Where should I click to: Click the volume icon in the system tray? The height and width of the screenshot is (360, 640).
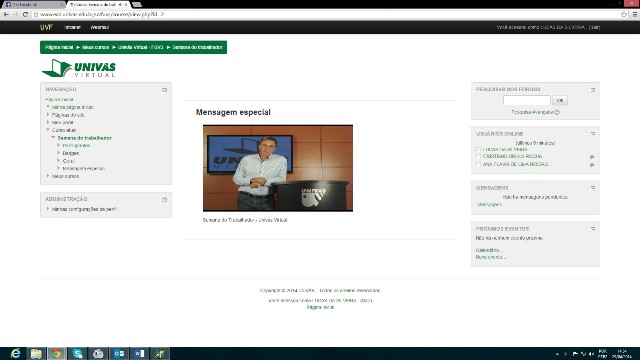coord(591,354)
